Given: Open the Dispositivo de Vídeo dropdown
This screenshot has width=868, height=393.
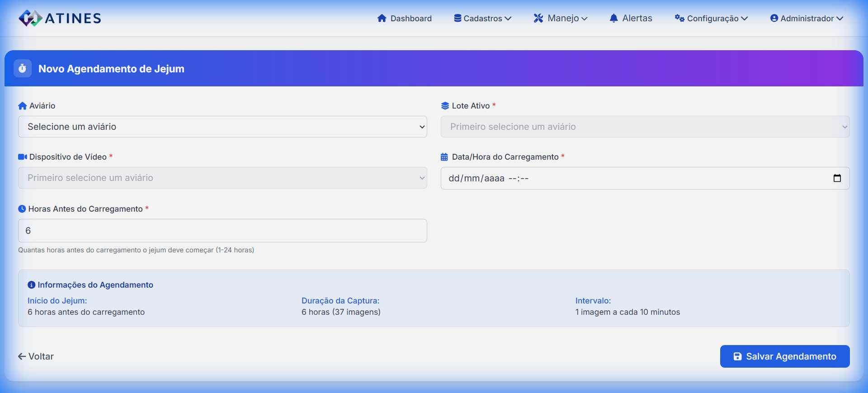Looking at the screenshot, I should [x=222, y=178].
